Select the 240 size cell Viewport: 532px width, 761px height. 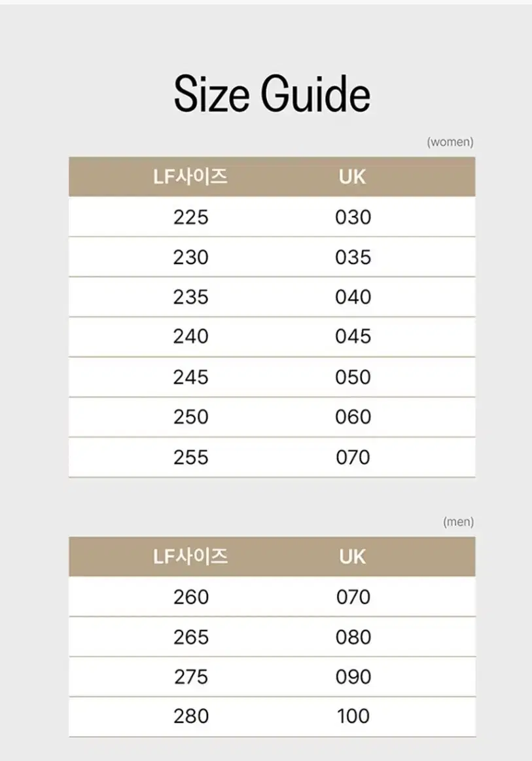coord(190,337)
